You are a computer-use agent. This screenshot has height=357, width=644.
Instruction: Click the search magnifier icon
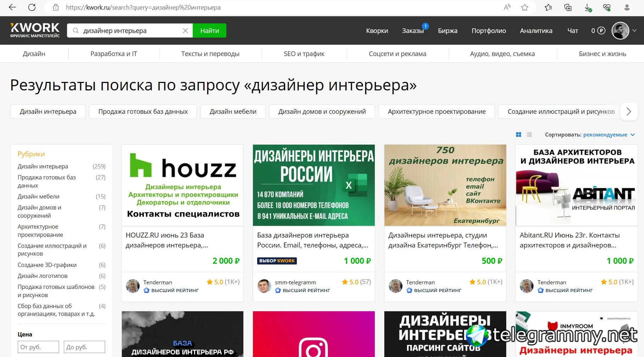[x=76, y=31]
